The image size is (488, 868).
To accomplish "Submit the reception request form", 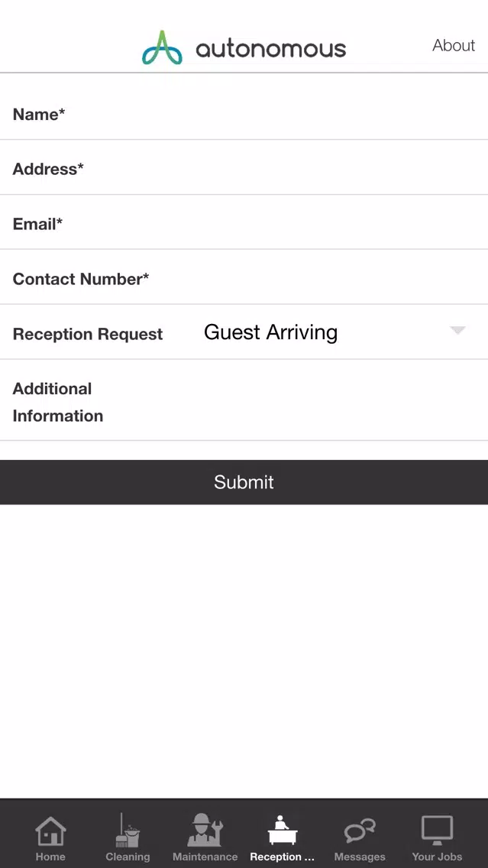I will coord(244,481).
